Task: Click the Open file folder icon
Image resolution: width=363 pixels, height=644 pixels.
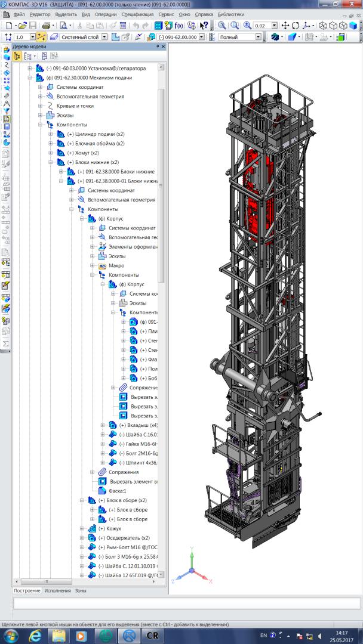Action: click(23, 26)
